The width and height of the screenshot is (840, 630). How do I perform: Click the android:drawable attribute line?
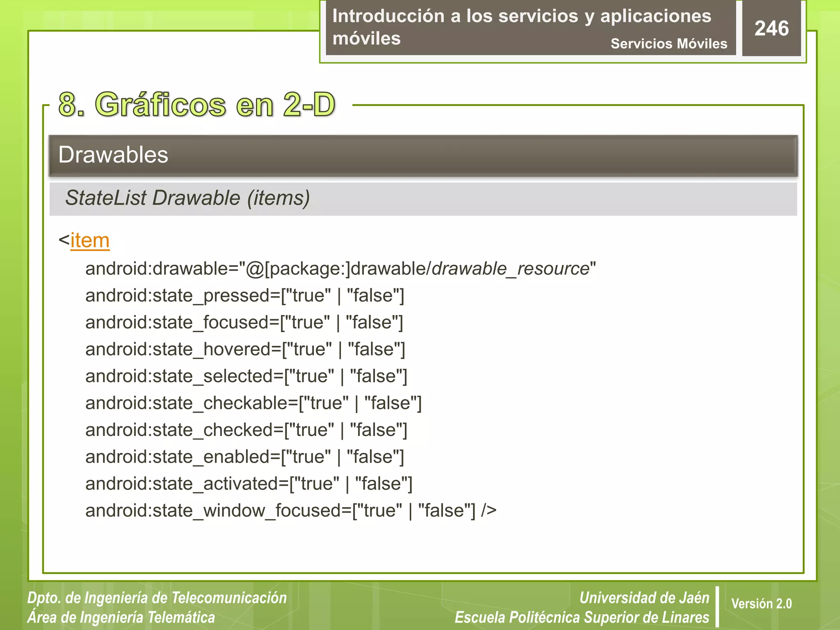[340, 269]
